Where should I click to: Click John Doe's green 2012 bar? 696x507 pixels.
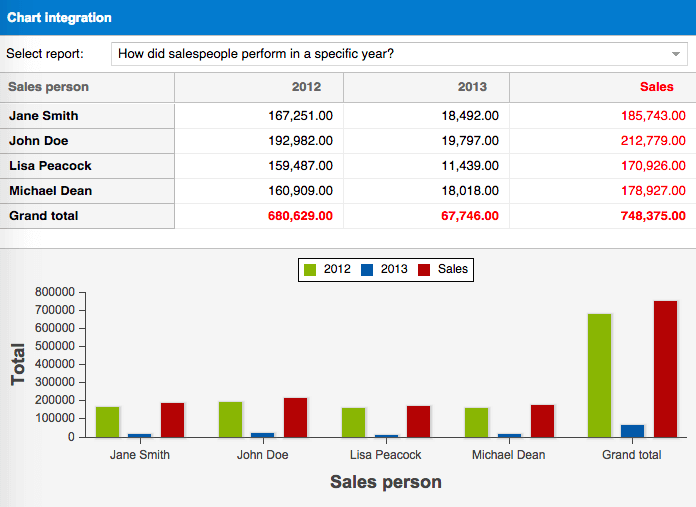click(x=230, y=420)
